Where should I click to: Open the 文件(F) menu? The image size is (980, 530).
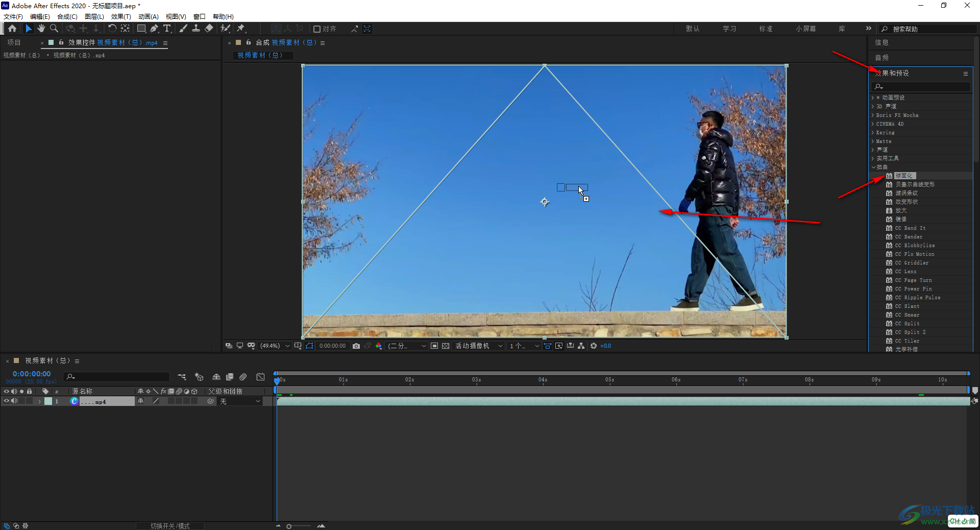pyautogui.click(x=13, y=17)
